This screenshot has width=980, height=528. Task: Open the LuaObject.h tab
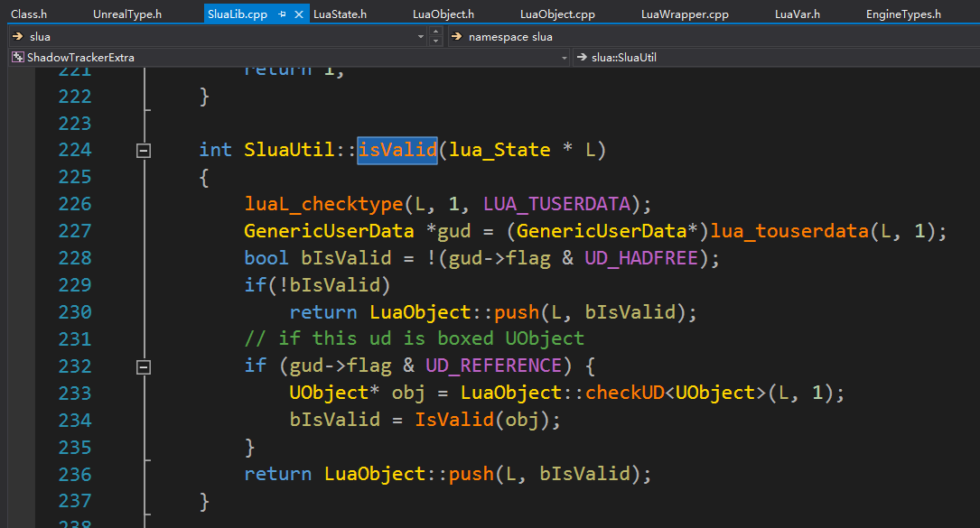pos(443,14)
